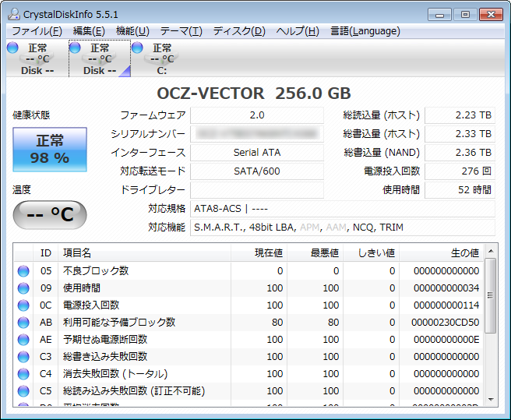Click blue status icon for attribute AB
Screen dimensions: 511x420
[23, 323]
